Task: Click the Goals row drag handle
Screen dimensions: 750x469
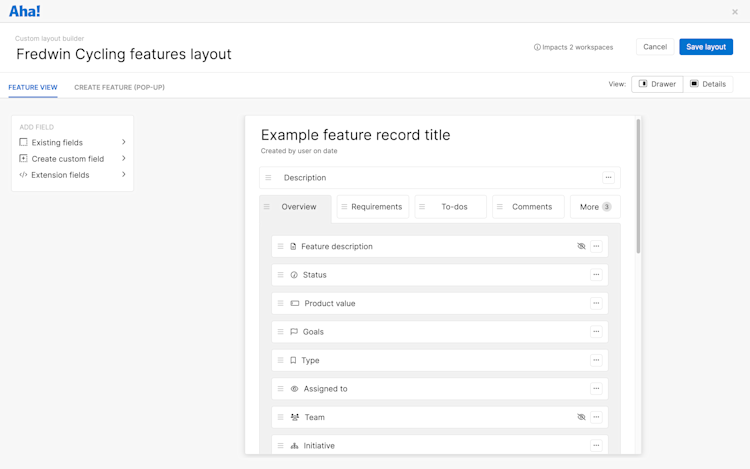Action: pyautogui.click(x=280, y=332)
